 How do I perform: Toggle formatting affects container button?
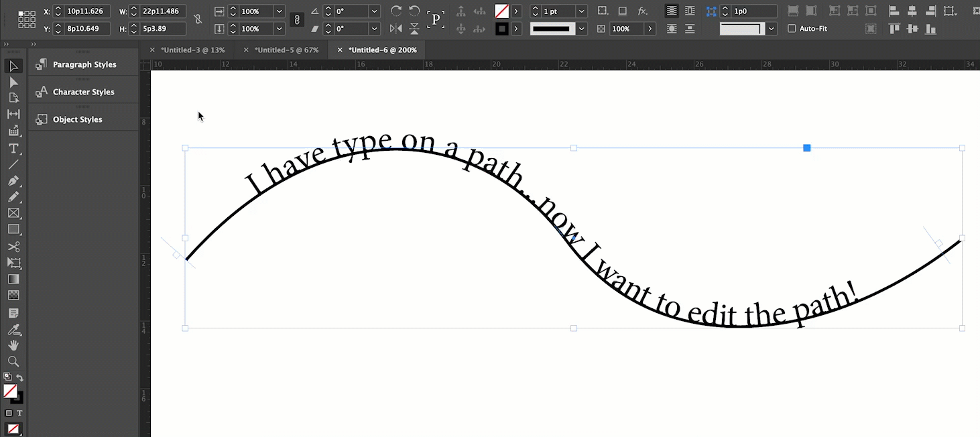[x=9, y=413]
